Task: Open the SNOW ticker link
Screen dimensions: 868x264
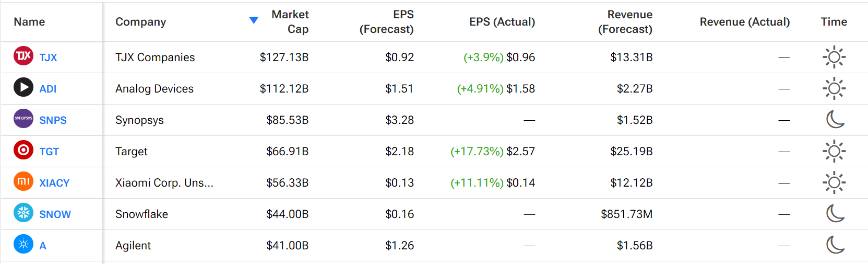Action: point(55,214)
